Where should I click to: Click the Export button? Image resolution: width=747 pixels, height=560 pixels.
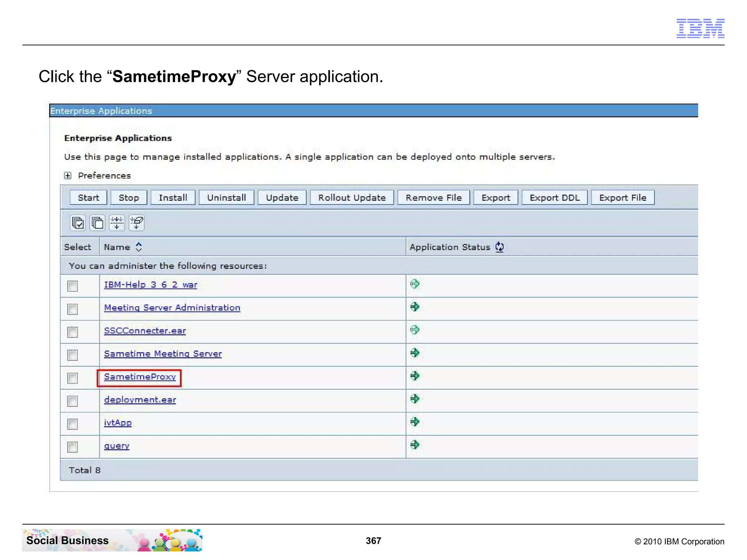(x=496, y=198)
